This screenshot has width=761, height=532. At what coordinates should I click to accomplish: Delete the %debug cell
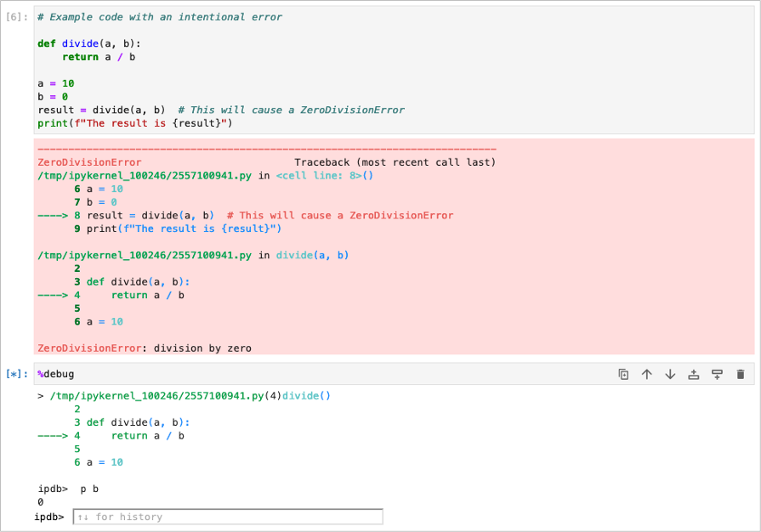coord(741,374)
